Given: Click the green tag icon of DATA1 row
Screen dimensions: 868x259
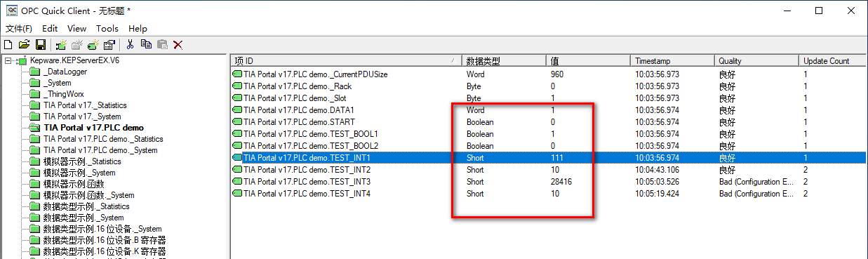Looking at the screenshot, I should pos(237,110).
